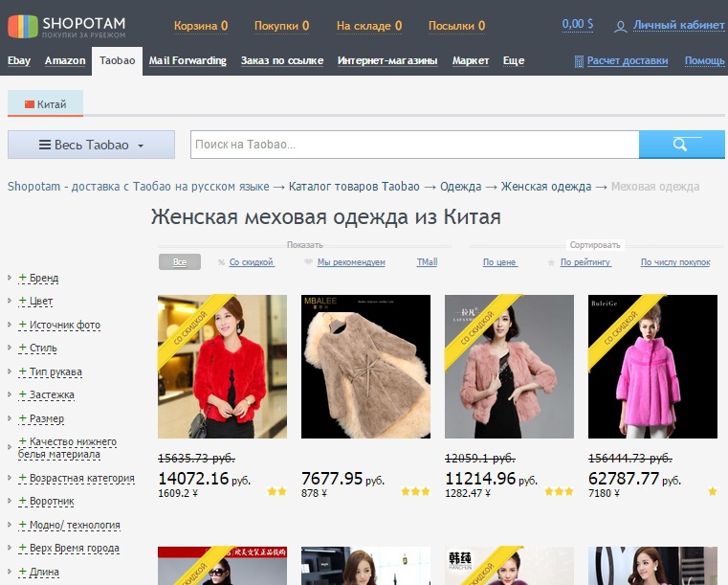Show all items with Все button
The height and width of the screenshot is (585, 728).
click(180, 262)
